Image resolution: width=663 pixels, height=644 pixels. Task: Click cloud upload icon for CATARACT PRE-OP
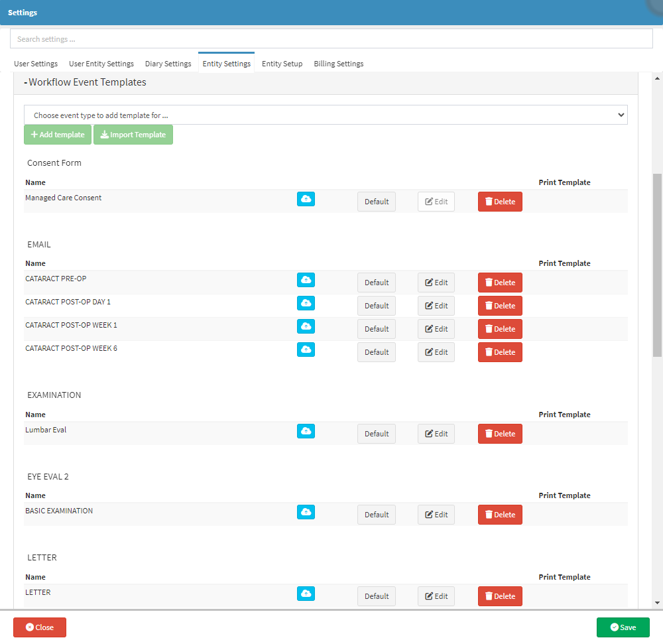306,280
